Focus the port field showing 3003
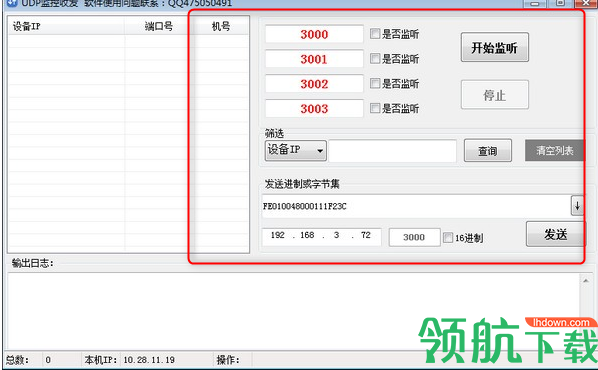Image resolution: width=598 pixels, height=370 pixels. click(314, 109)
